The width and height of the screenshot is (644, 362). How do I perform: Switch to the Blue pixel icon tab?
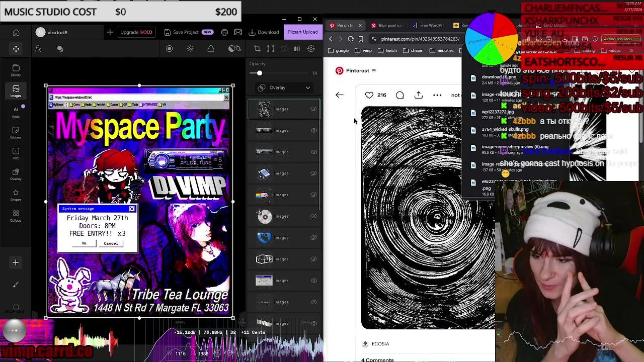(x=387, y=25)
